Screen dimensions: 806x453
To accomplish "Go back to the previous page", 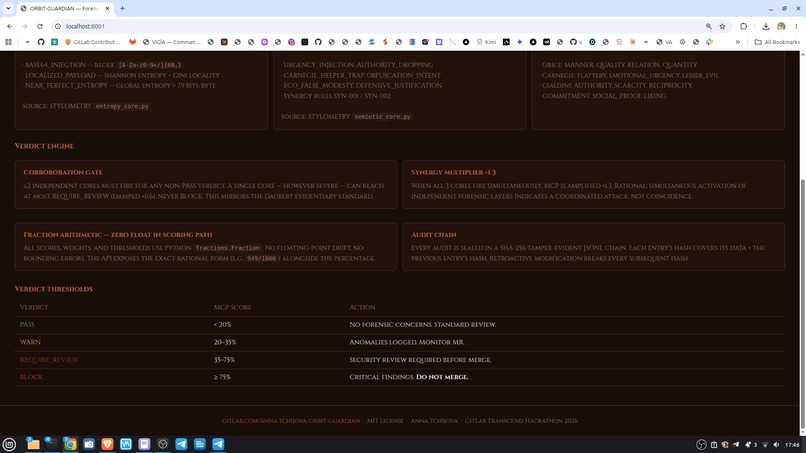I will pyautogui.click(x=10, y=26).
